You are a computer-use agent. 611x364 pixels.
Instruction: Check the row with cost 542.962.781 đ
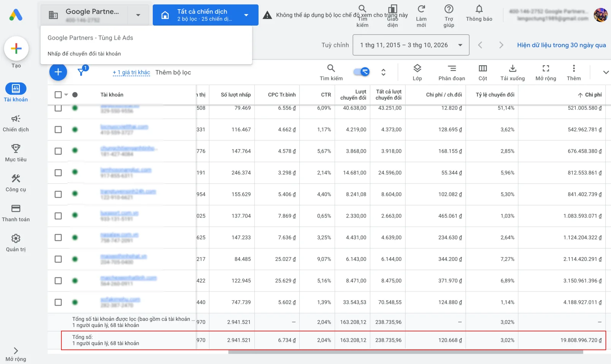58,130
